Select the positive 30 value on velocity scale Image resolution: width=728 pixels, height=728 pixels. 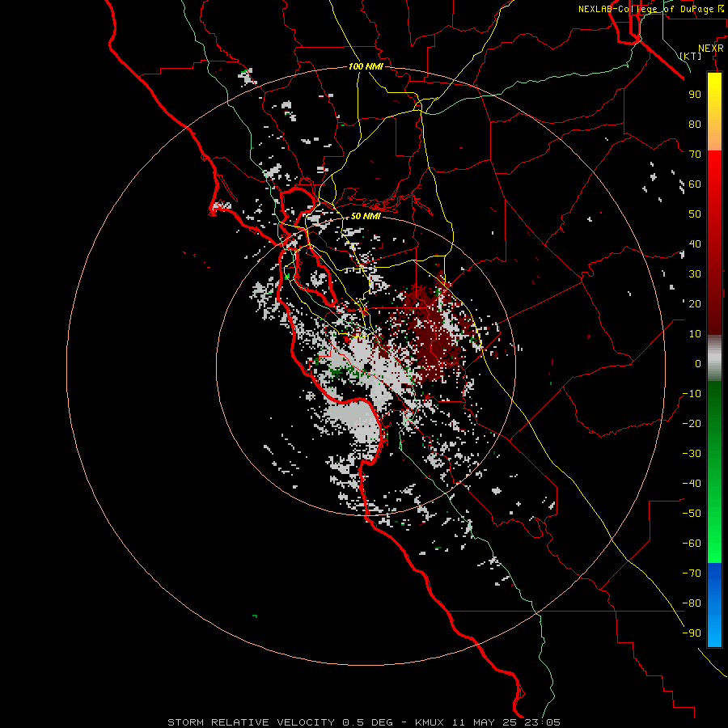pyautogui.click(x=695, y=274)
